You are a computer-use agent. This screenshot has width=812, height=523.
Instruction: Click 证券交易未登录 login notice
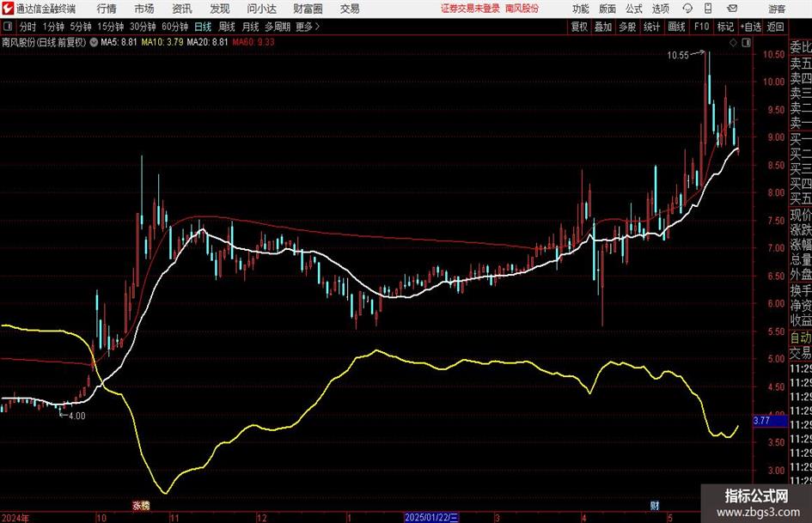point(470,9)
